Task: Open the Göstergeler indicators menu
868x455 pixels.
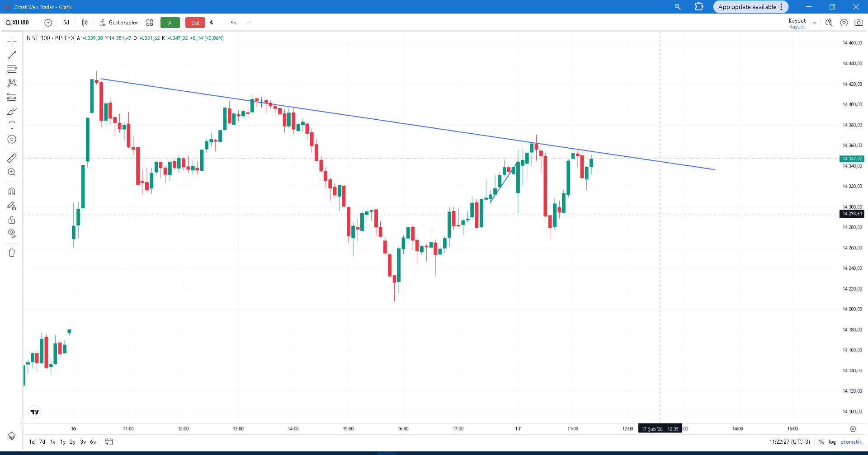Action: 119,23
